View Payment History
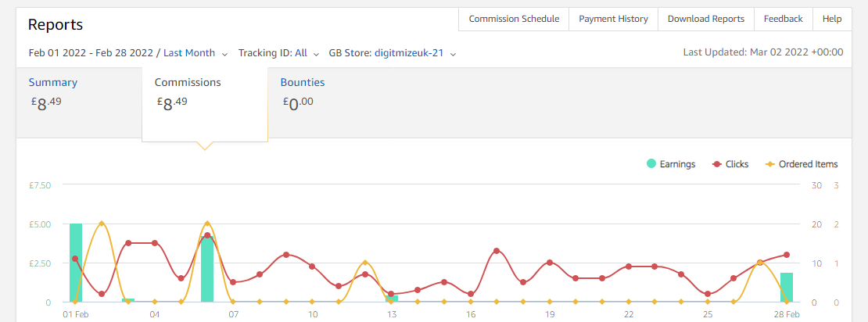This screenshot has width=868, height=322. point(613,19)
